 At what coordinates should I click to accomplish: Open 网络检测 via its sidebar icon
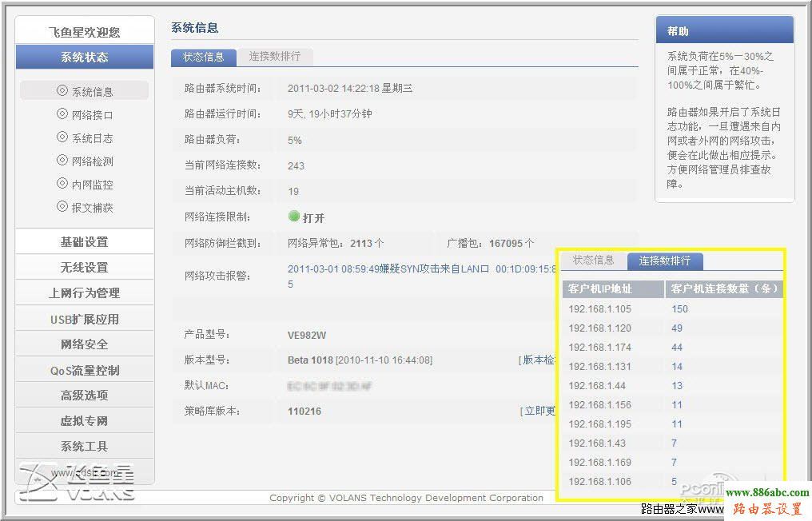pyautogui.click(x=62, y=161)
